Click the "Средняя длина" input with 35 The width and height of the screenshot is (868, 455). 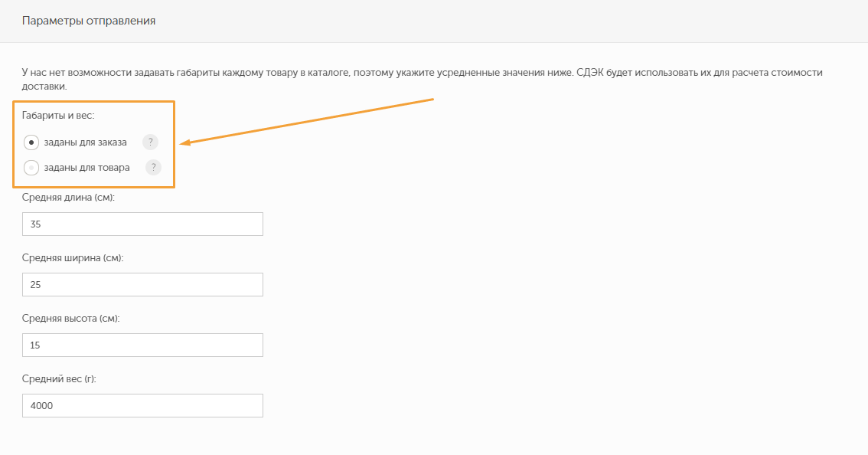tap(142, 224)
